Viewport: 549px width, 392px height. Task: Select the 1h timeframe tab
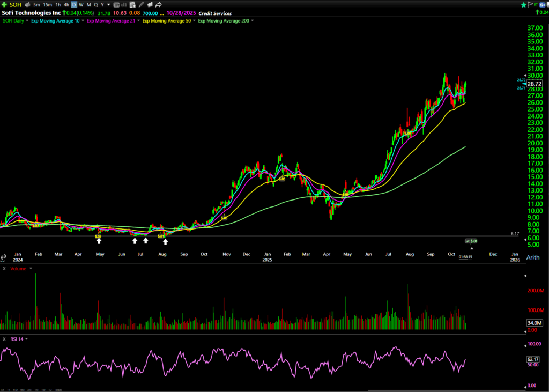tap(58, 4)
